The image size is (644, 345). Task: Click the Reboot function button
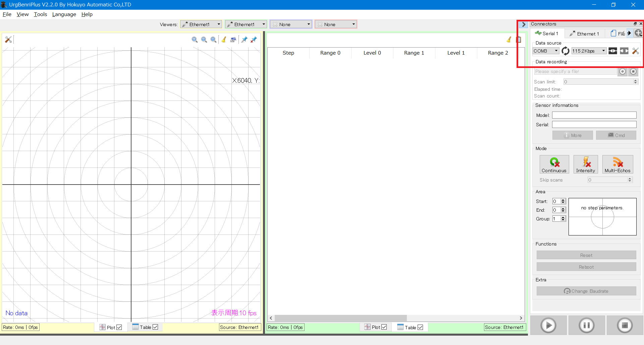[586, 267]
